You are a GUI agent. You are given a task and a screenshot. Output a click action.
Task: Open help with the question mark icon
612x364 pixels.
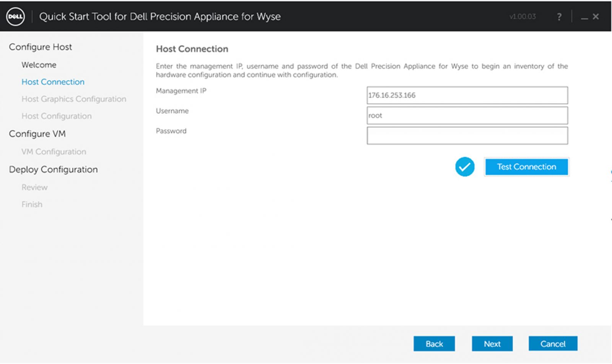[x=559, y=17]
